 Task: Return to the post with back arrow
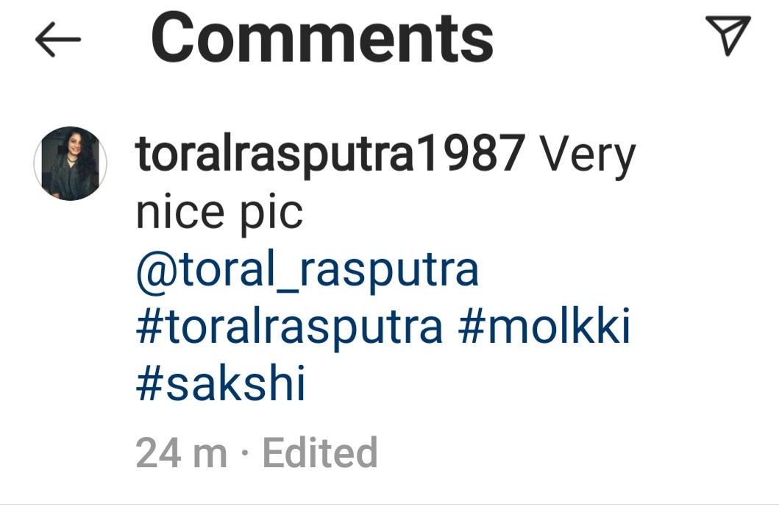57,39
